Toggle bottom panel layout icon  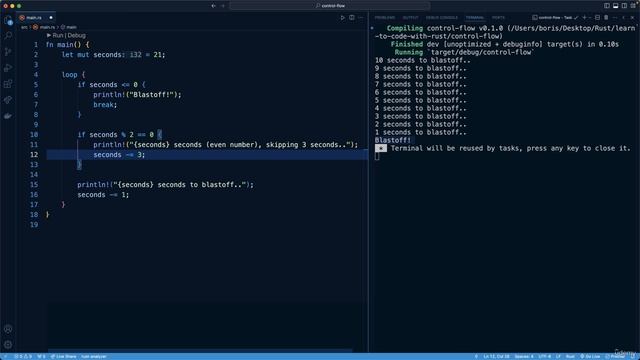[616, 6]
